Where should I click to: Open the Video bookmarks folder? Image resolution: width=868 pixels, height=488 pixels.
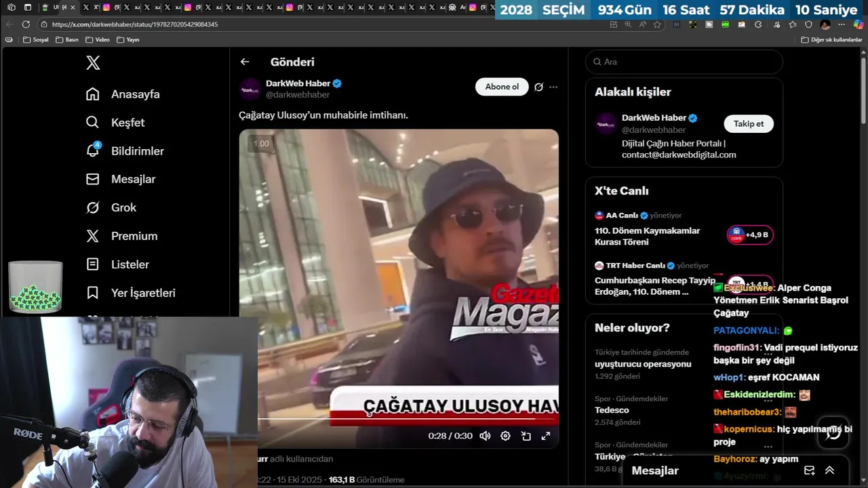(x=98, y=40)
